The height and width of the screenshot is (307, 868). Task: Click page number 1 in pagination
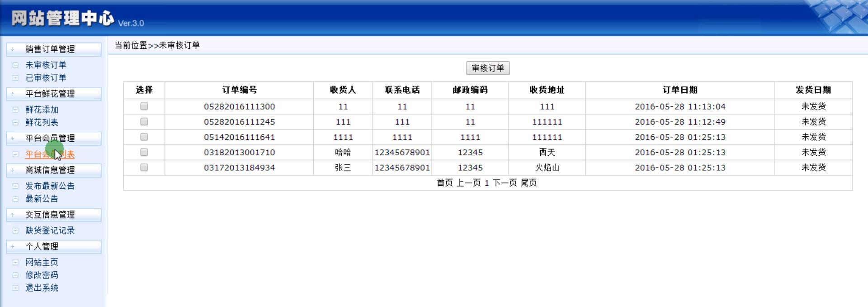487,183
